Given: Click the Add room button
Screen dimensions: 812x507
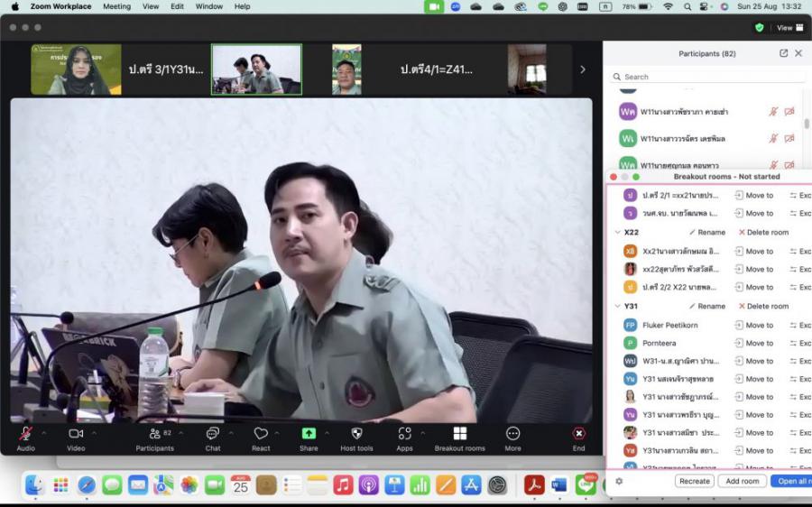Looking at the screenshot, I should (x=742, y=481).
